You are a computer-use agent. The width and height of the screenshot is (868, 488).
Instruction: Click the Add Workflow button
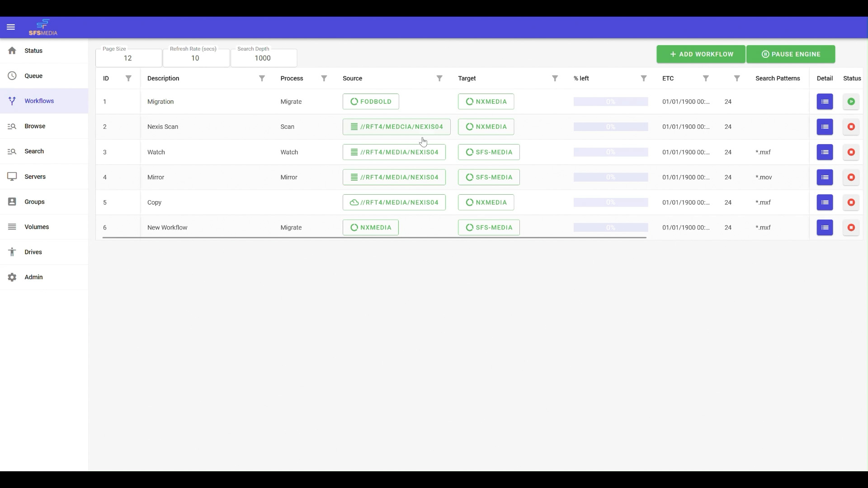pos(701,54)
